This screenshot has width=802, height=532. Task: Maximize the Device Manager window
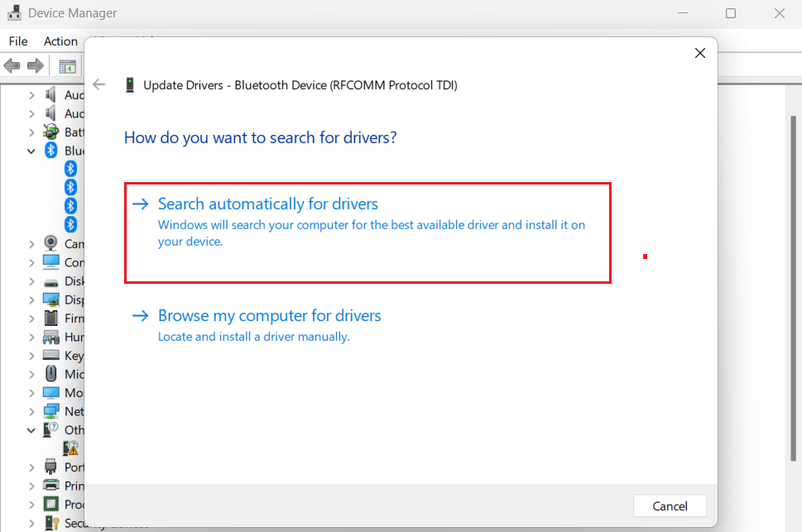tap(730, 13)
